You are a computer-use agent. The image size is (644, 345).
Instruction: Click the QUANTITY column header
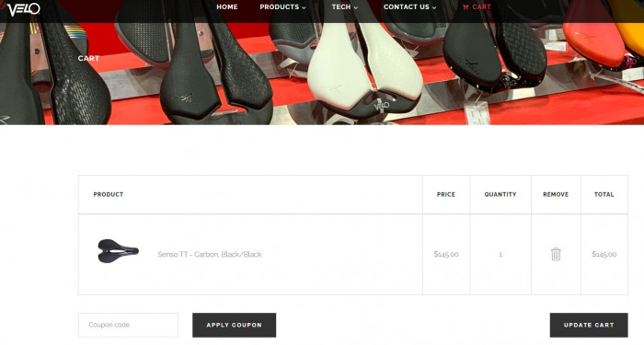pyautogui.click(x=500, y=194)
